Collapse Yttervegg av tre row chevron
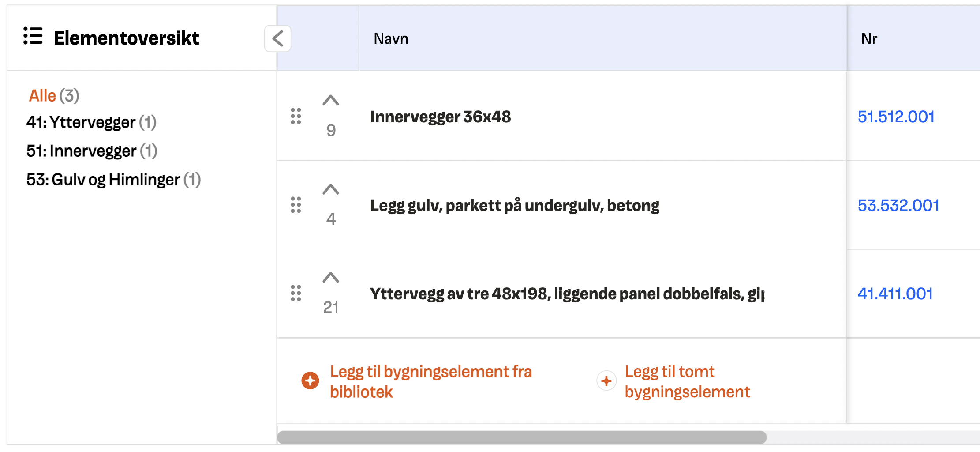Image resolution: width=980 pixels, height=452 pixels. (x=331, y=278)
